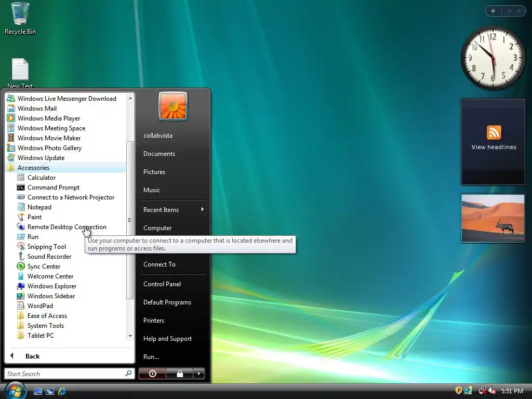Click inside the Start Search field
532x399 pixels.
[x=70, y=374]
